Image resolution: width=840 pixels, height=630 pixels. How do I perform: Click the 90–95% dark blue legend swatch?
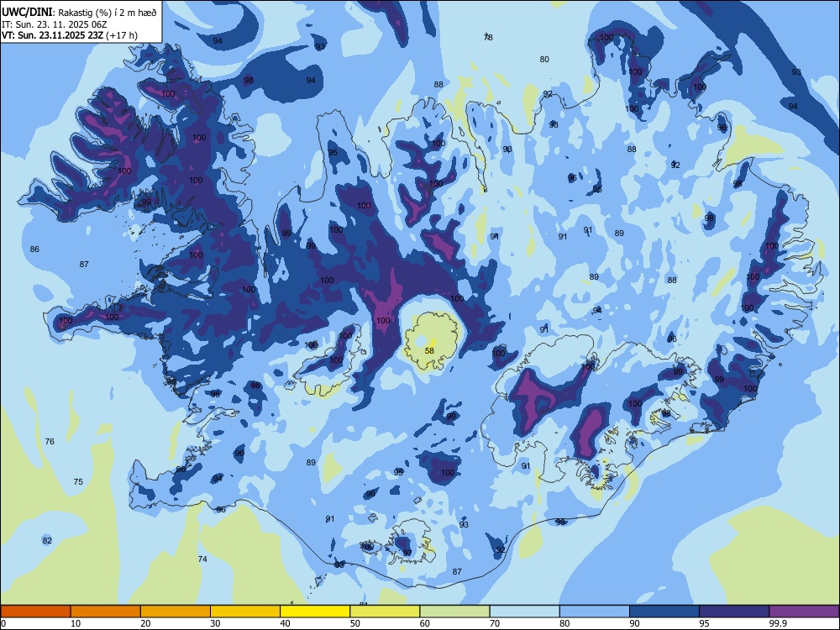(x=664, y=612)
